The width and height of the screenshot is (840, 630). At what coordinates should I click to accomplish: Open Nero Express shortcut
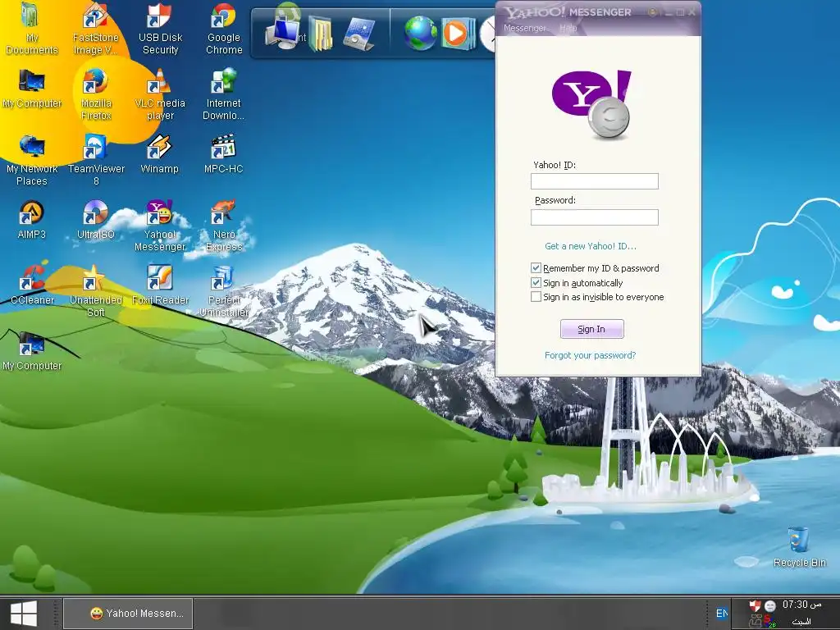[x=224, y=226]
